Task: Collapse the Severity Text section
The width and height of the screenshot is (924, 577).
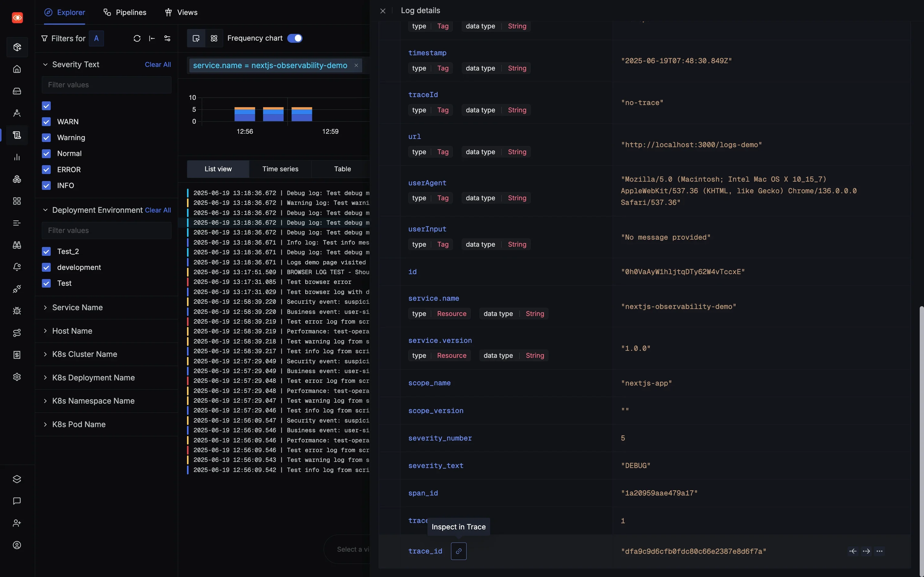Action: pos(45,64)
